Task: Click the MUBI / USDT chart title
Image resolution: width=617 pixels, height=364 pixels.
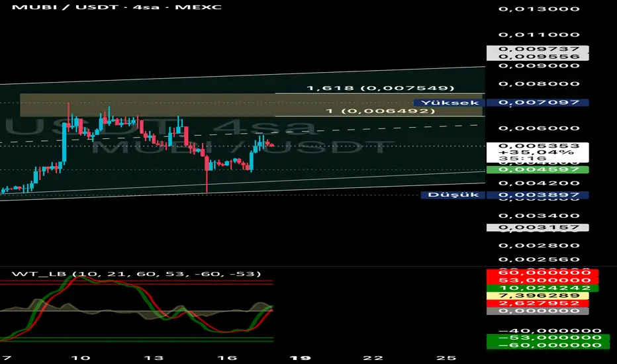Action: tap(117, 7)
